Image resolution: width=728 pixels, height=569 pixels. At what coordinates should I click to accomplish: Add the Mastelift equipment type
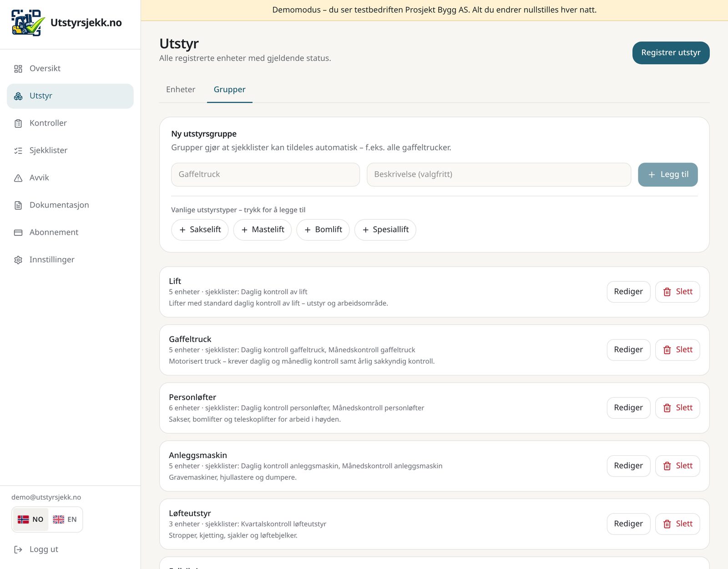(x=263, y=230)
